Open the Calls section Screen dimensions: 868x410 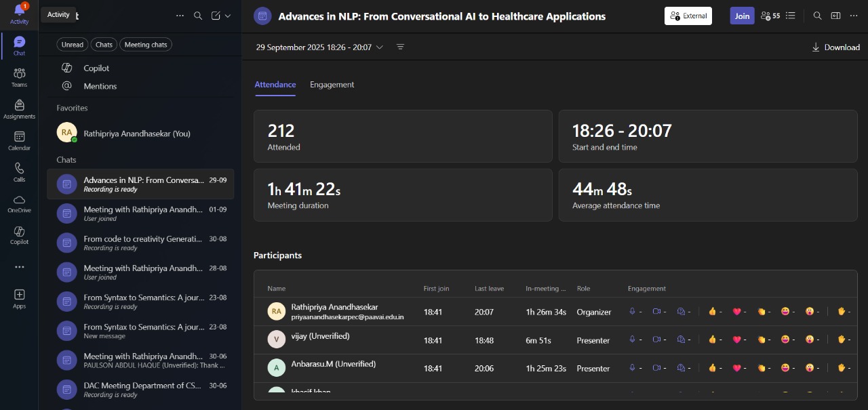click(19, 172)
